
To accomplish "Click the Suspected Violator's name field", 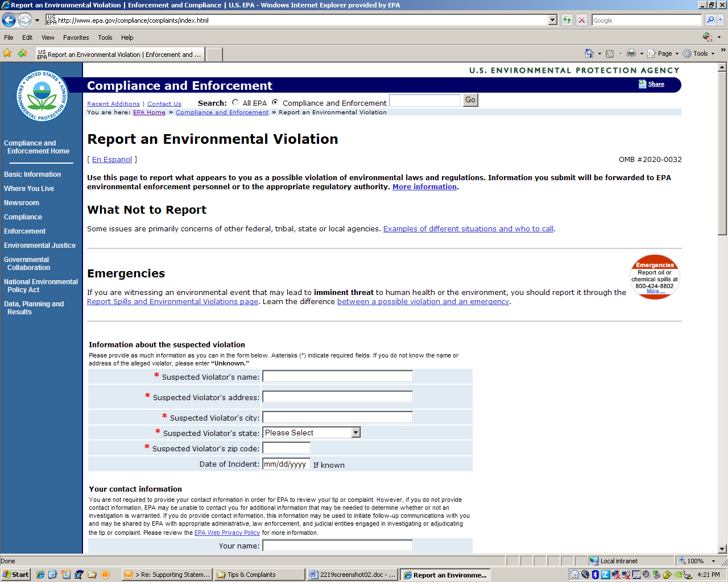I will pyautogui.click(x=338, y=376).
